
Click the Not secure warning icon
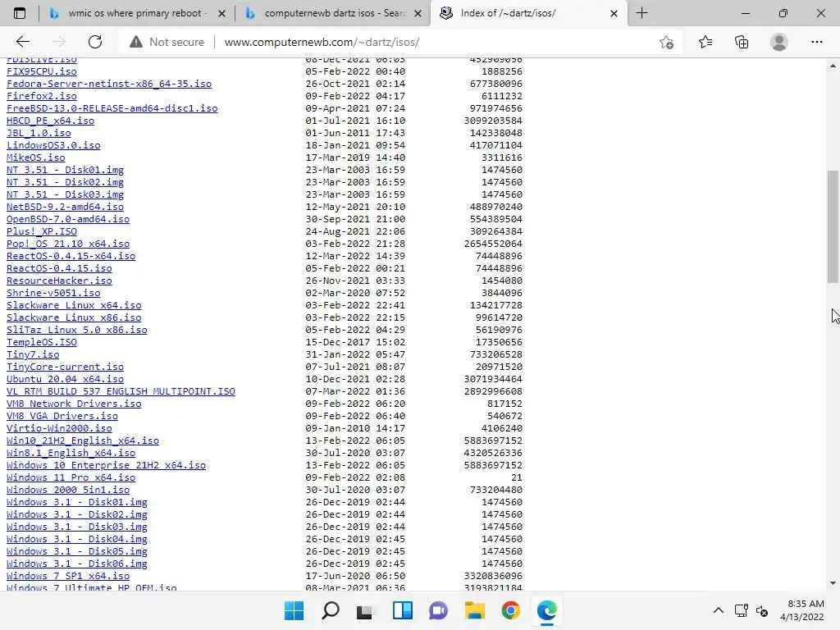[136, 42]
